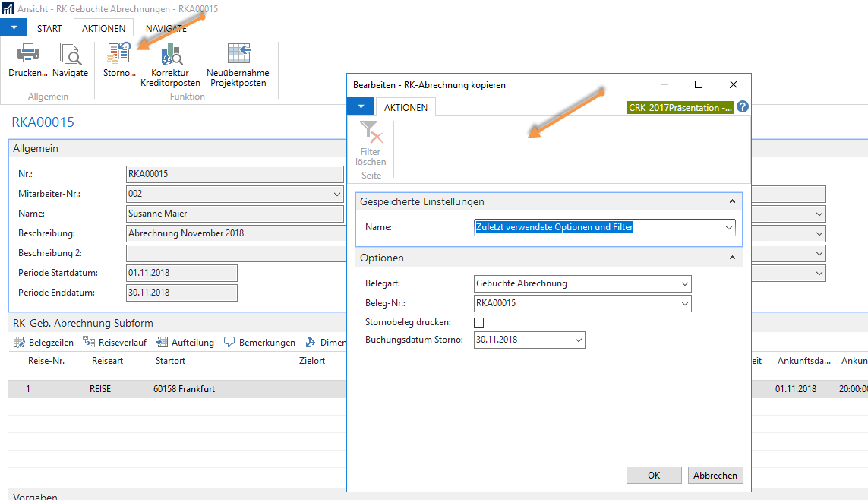This screenshot has width=868, height=500.
Task: Switch to the main AKTIONEN ribbon tab
Action: pyautogui.click(x=103, y=28)
